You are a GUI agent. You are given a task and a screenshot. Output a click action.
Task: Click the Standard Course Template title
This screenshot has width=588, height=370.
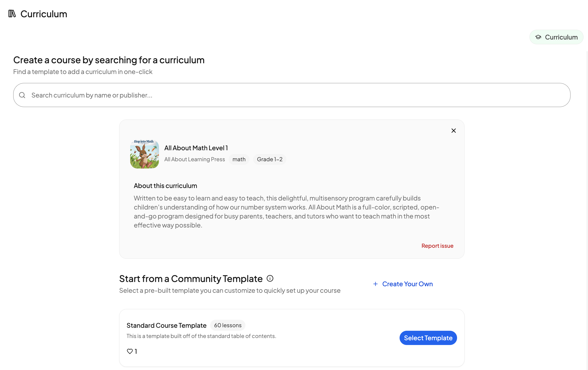(x=166, y=325)
